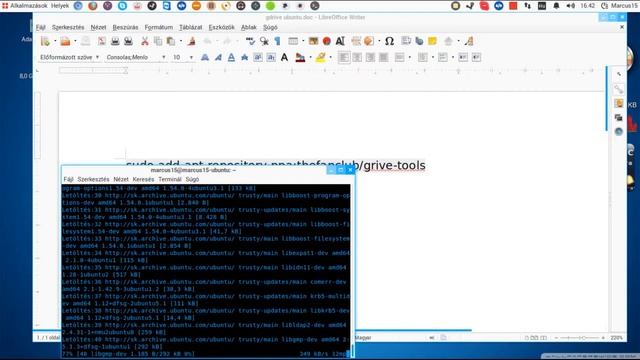Image resolution: width=640 pixels, height=360 pixels.
Task: Toggle Underline formatting
Action: (x=231, y=58)
